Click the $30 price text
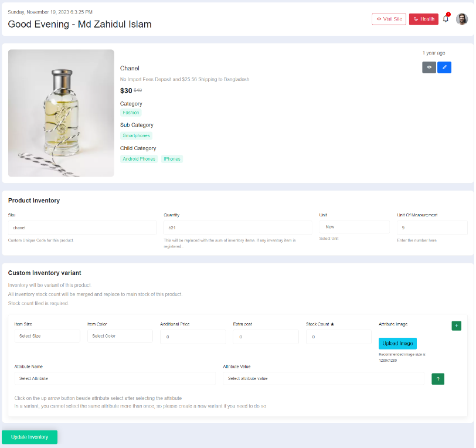 (x=126, y=90)
